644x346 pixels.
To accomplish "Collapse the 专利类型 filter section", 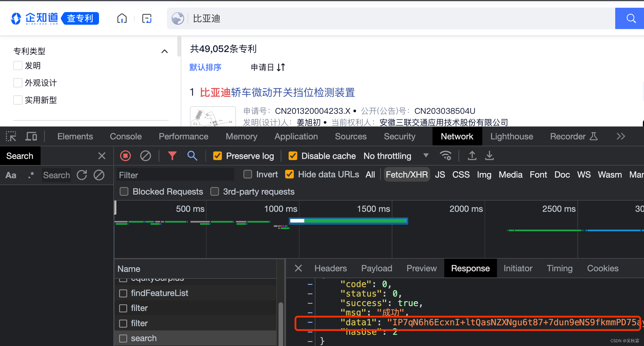I will [164, 51].
